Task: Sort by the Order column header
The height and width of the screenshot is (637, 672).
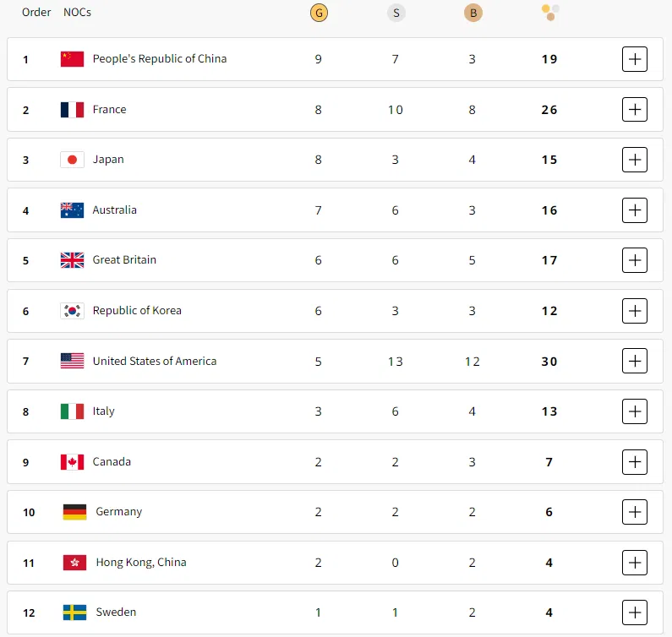Action: 36,13
